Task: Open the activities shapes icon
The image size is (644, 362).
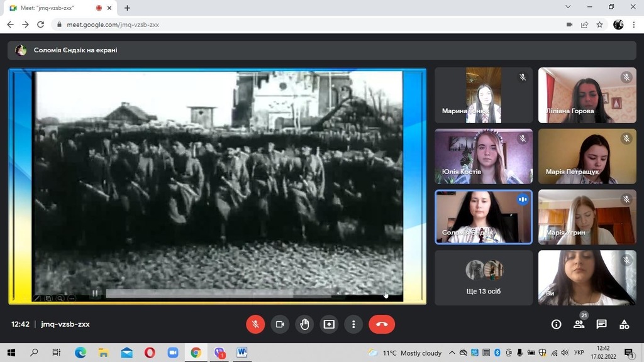Action: [625, 324]
